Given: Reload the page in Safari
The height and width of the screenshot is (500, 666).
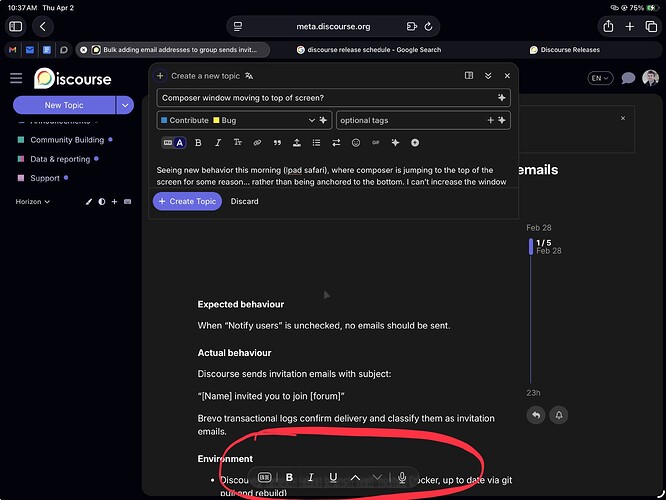Looking at the screenshot, I should (429, 26).
